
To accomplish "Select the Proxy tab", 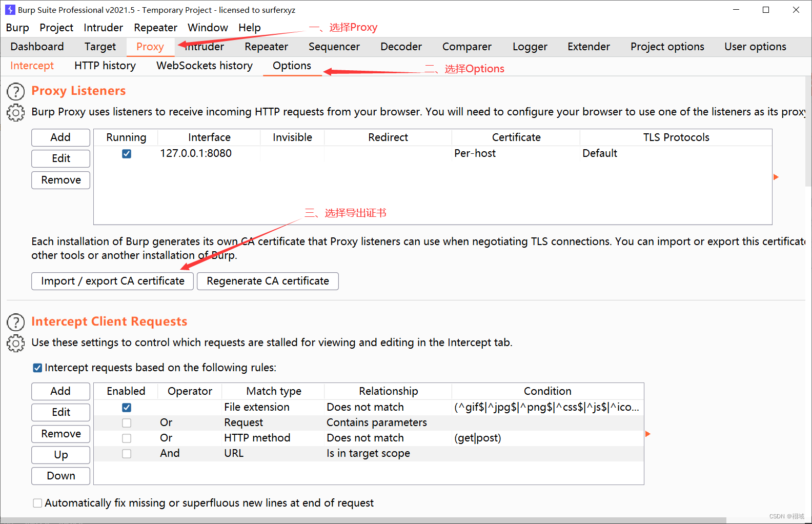I will [x=150, y=47].
